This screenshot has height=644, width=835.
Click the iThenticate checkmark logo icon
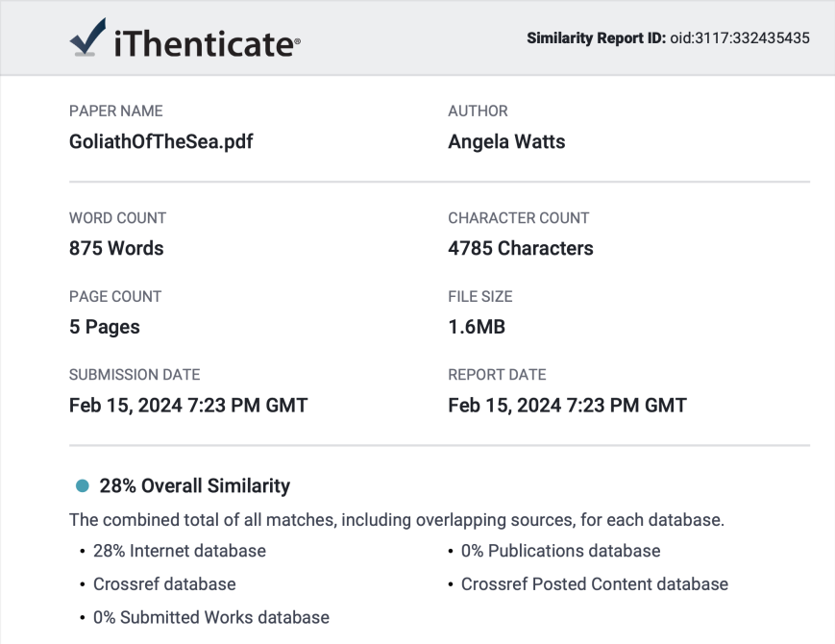coord(87,37)
